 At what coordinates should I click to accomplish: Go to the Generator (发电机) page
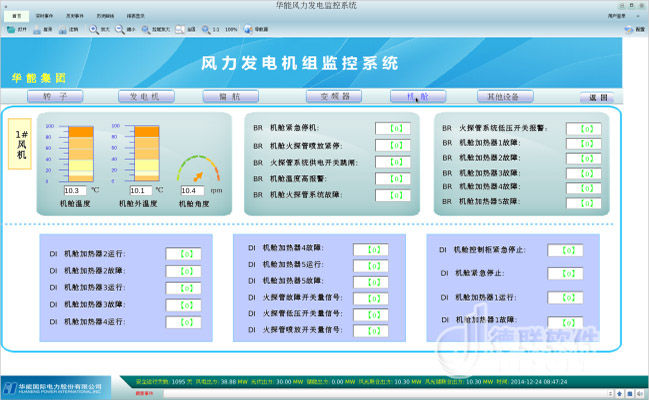coord(146,97)
